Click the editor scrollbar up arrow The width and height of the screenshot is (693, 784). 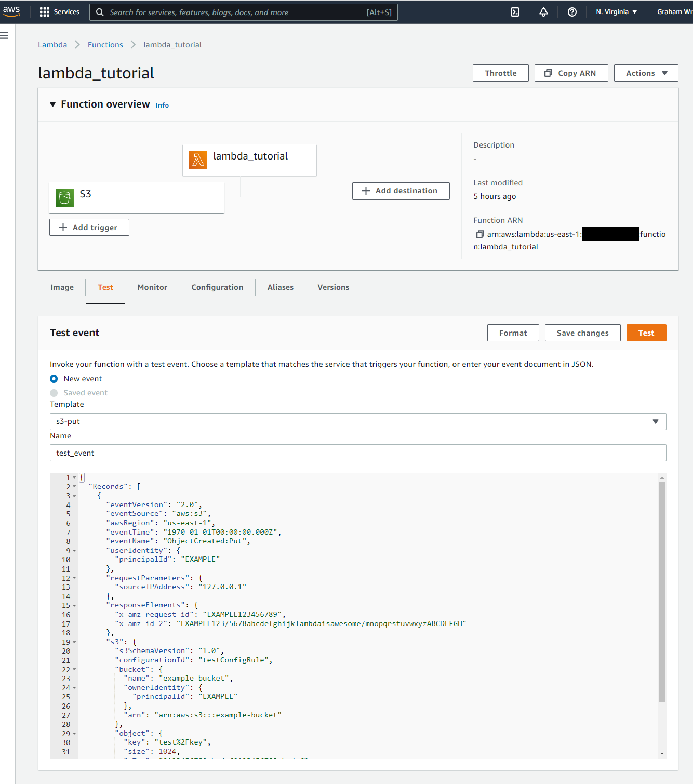(x=662, y=477)
